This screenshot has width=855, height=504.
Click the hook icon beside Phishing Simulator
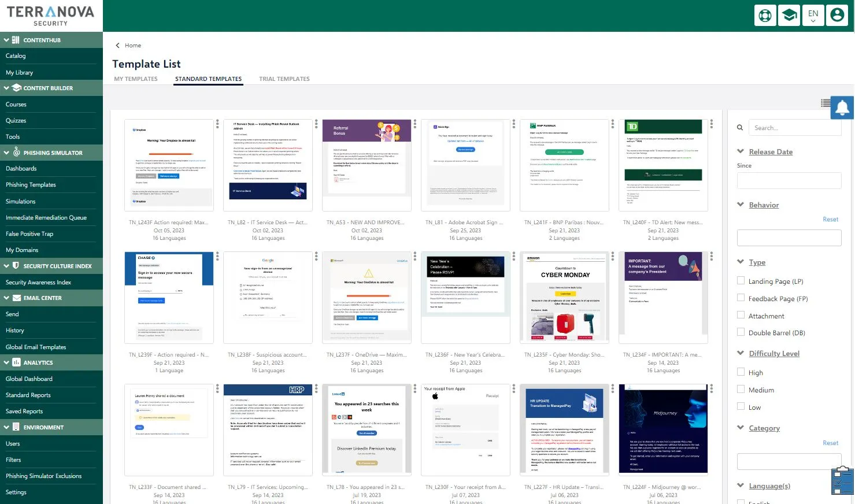coord(17,153)
